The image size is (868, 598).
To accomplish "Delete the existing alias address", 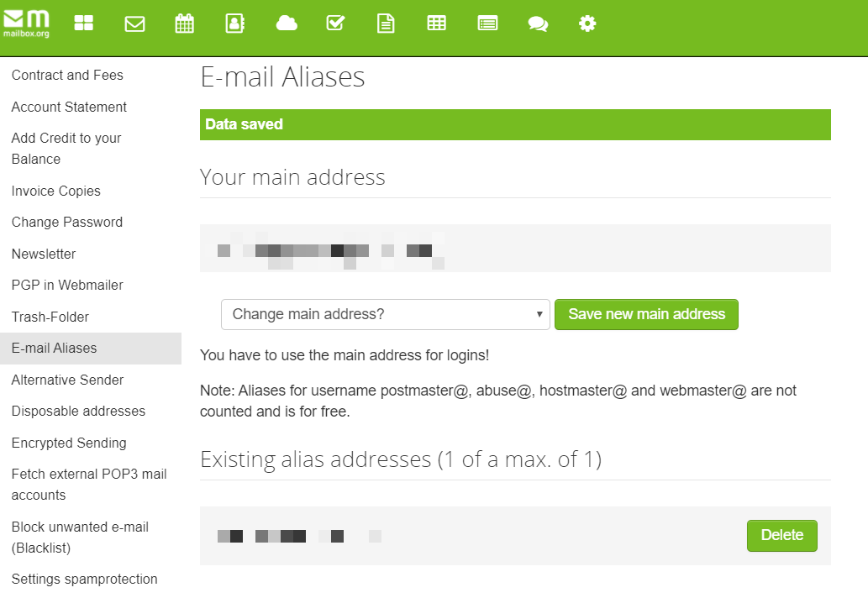I will pos(781,535).
